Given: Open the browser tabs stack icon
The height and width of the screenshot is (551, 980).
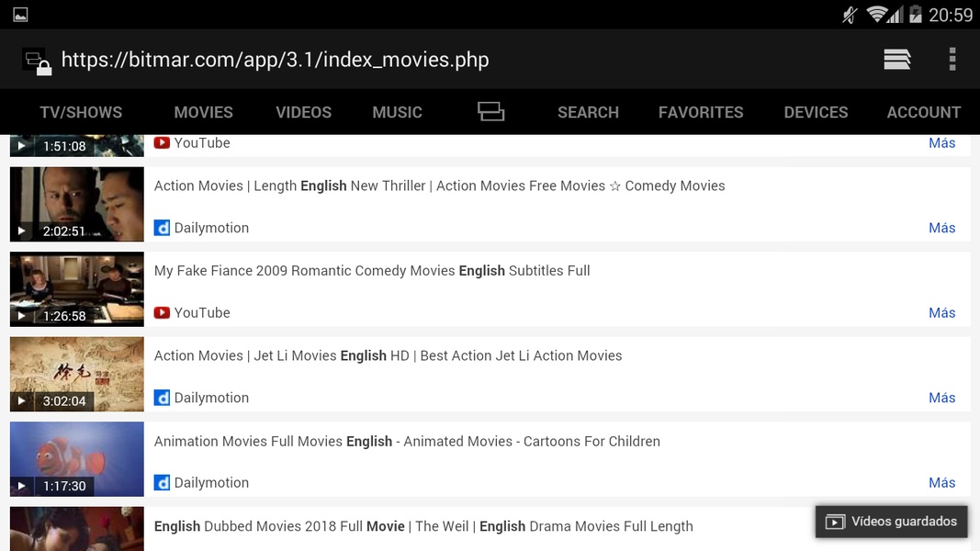Looking at the screenshot, I should coord(896,60).
